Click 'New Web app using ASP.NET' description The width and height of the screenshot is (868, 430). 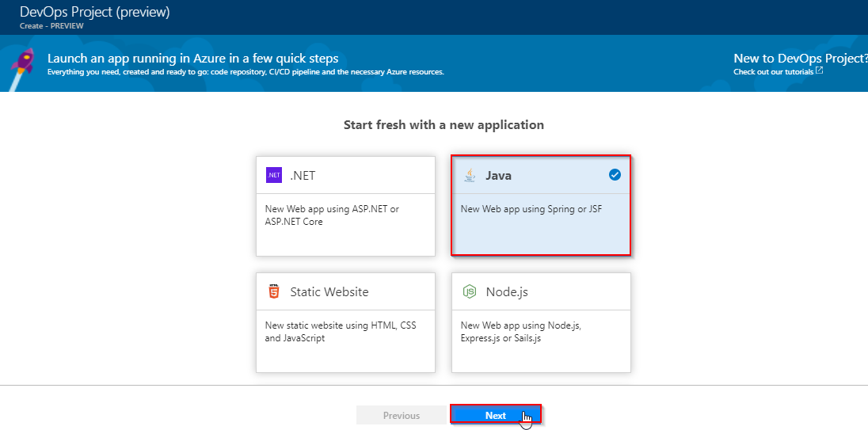(x=332, y=215)
